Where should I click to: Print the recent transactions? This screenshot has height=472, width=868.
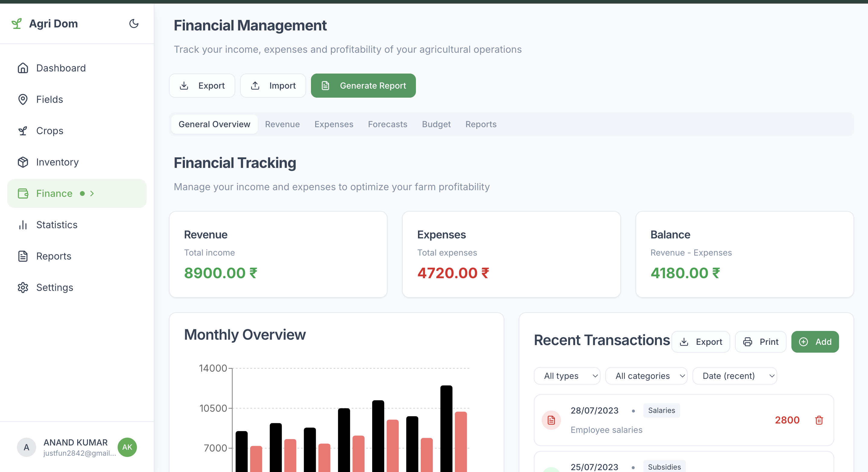click(x=761, y=342)
